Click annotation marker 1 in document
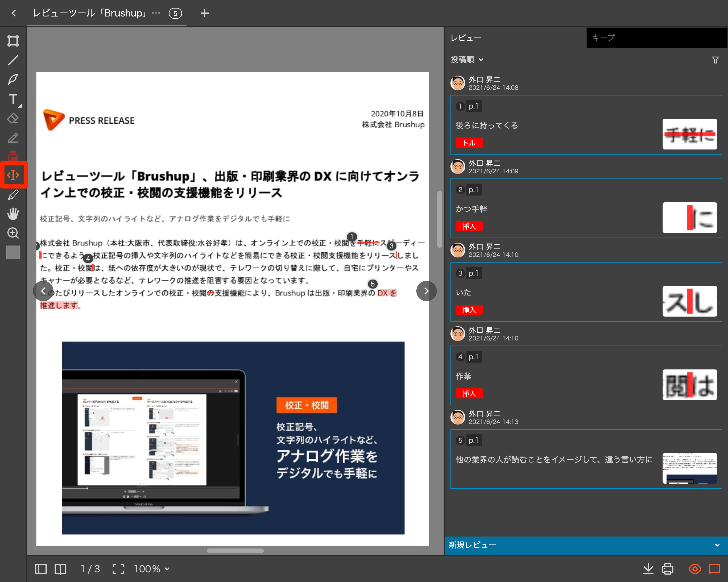The width and height of the screenshot is (728, 582). [352, 237]
